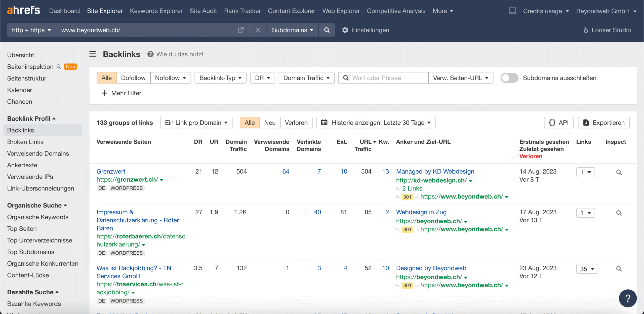Collapse the Organische Suche section
The height and width of the screenshot is (314, 644).
coord(37,205)
